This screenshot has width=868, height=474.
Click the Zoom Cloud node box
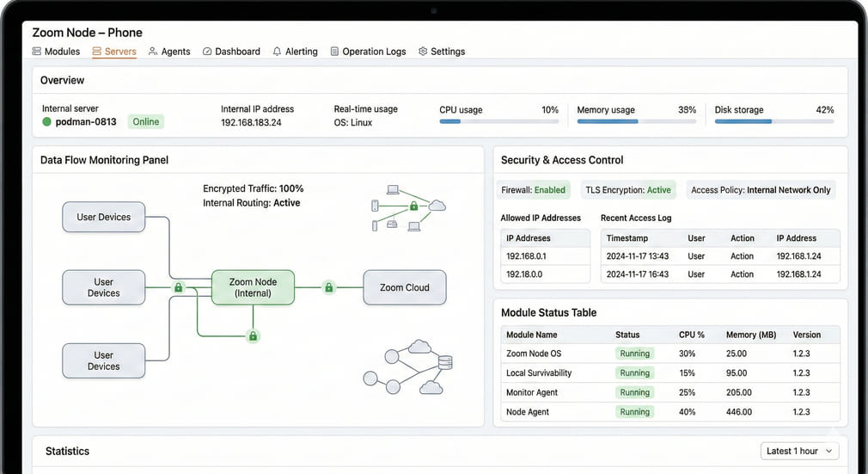coord(405,287)
